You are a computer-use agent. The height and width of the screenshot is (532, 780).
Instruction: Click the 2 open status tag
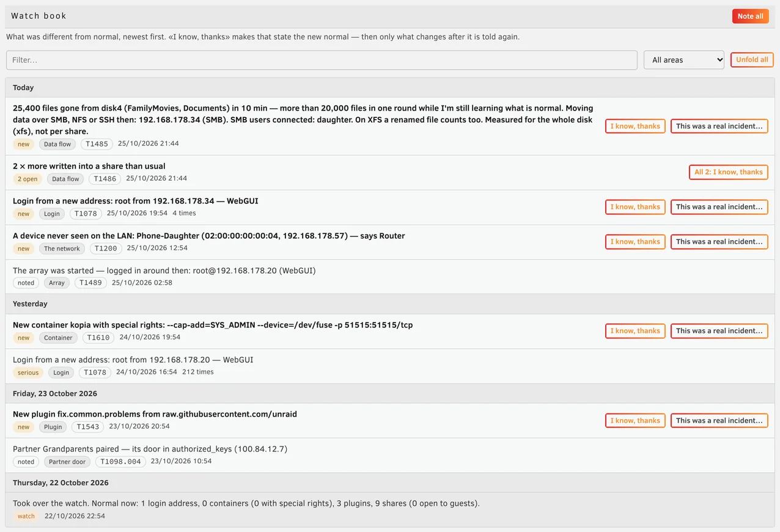(28, 179)
